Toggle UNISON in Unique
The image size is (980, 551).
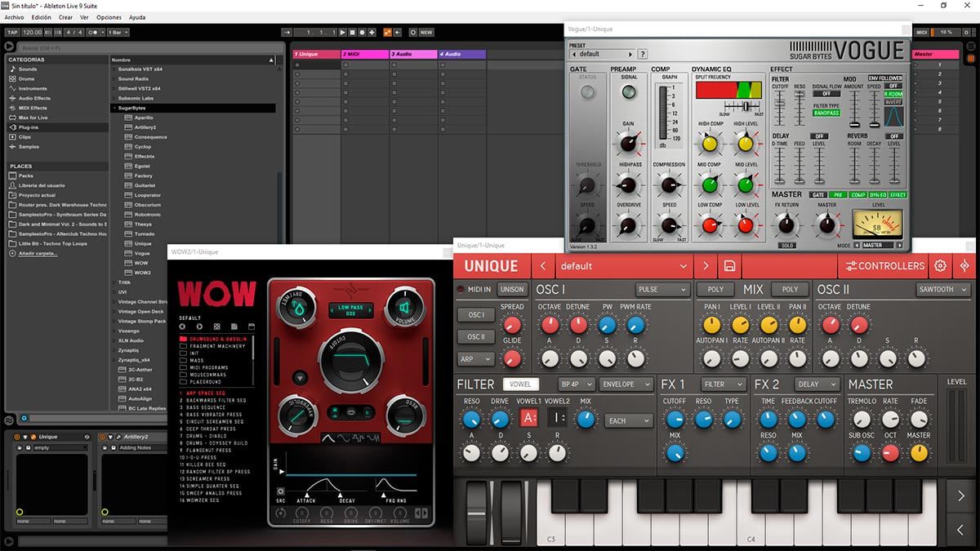click(512, 290)
